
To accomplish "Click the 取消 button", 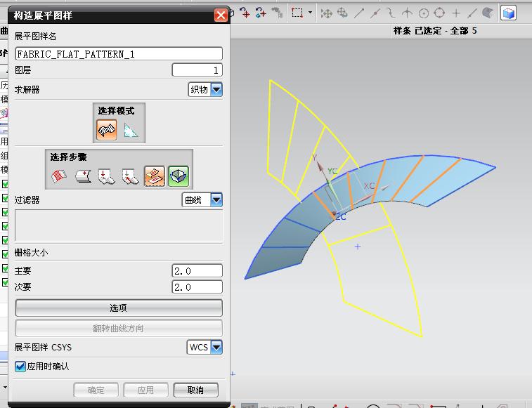I will (x=196, y=390).
